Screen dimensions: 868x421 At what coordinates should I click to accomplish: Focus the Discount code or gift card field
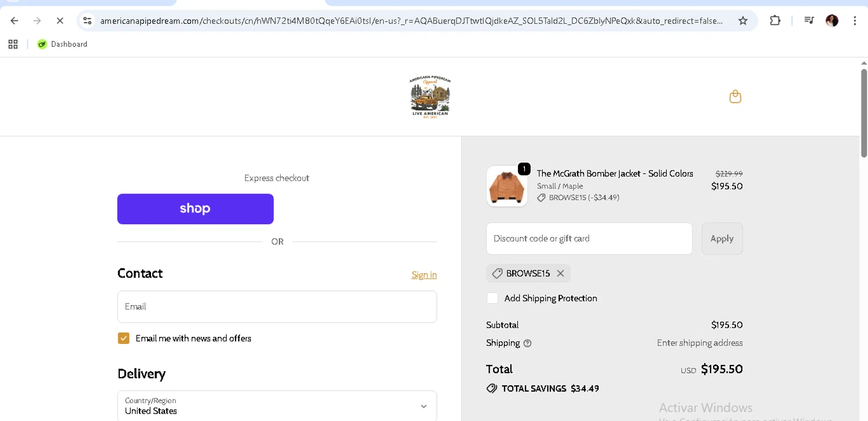589,239
